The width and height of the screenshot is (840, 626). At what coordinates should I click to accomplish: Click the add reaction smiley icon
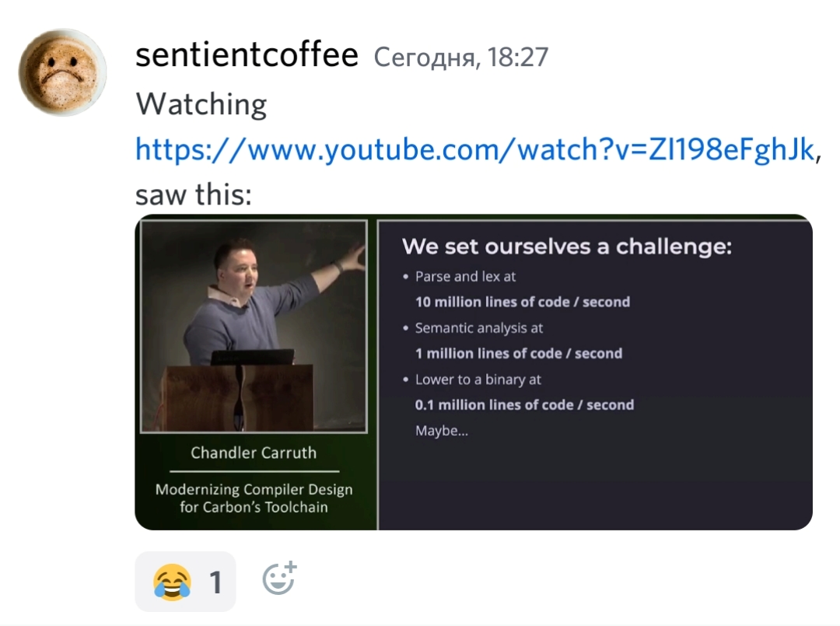[x=280, y=579]
